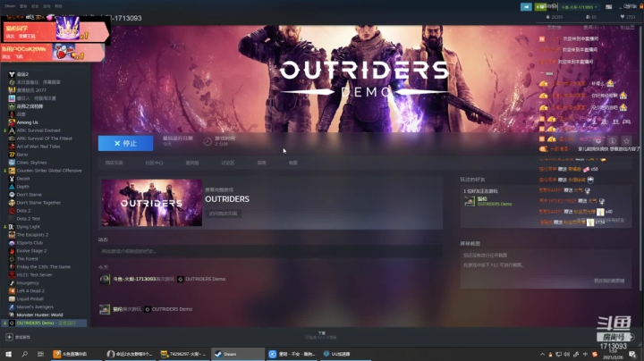
Task: Select ARK: Survival Of The Fittest entry
Action: (x=44, y=139)
